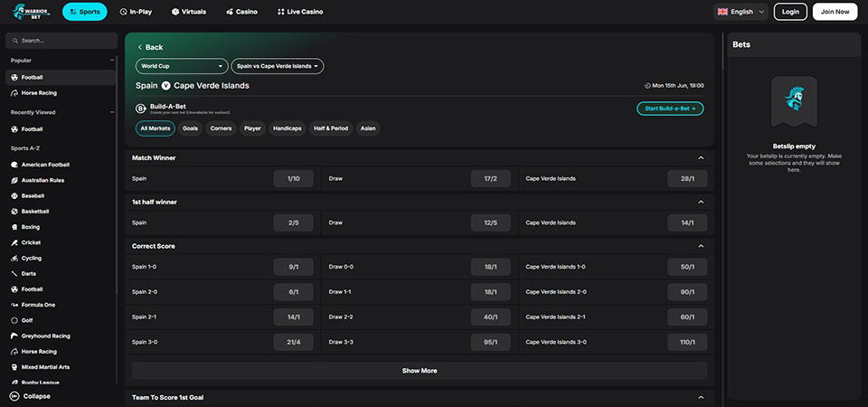Select the All Markets filter tab

(x=156, y=128)
